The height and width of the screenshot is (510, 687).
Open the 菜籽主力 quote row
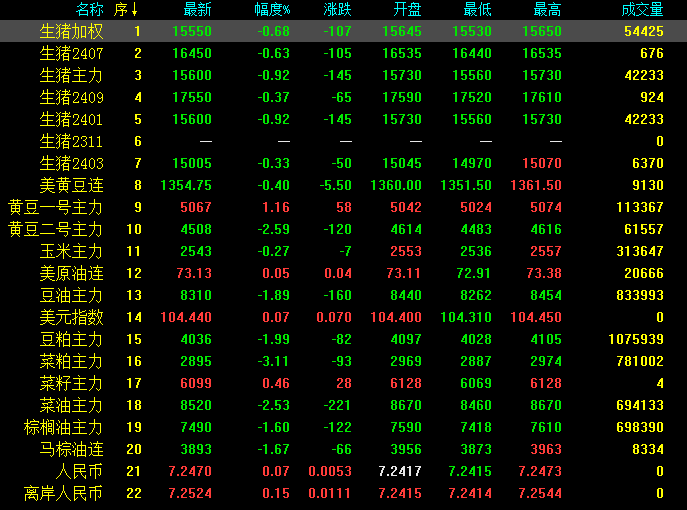click(344, 383)
